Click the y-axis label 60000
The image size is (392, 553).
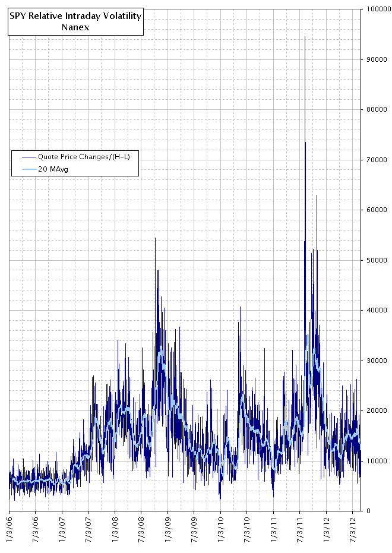tap(377, 210)
